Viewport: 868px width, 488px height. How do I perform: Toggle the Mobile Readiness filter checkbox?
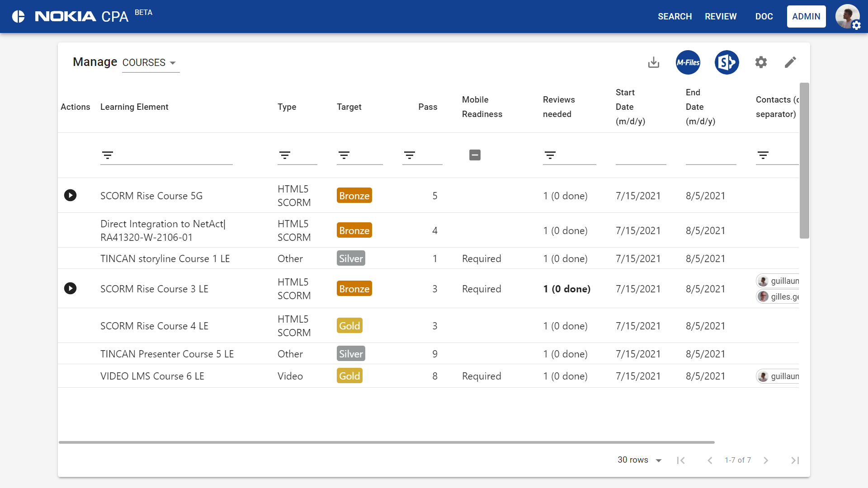475,155
